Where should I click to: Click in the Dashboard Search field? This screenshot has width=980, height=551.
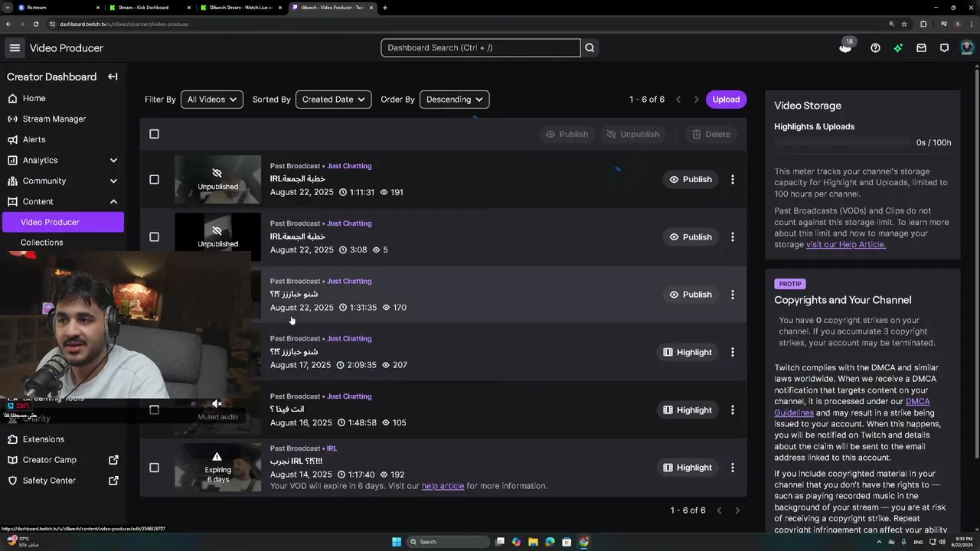480,47
